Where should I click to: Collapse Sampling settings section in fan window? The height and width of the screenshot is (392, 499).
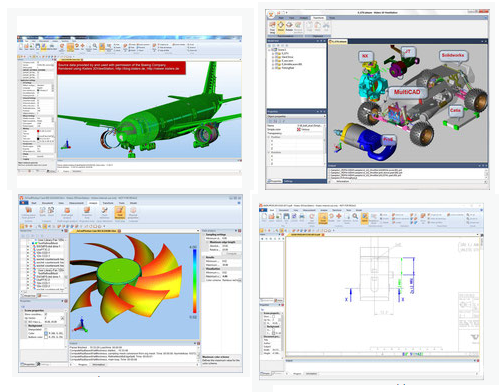coord(204,235)
